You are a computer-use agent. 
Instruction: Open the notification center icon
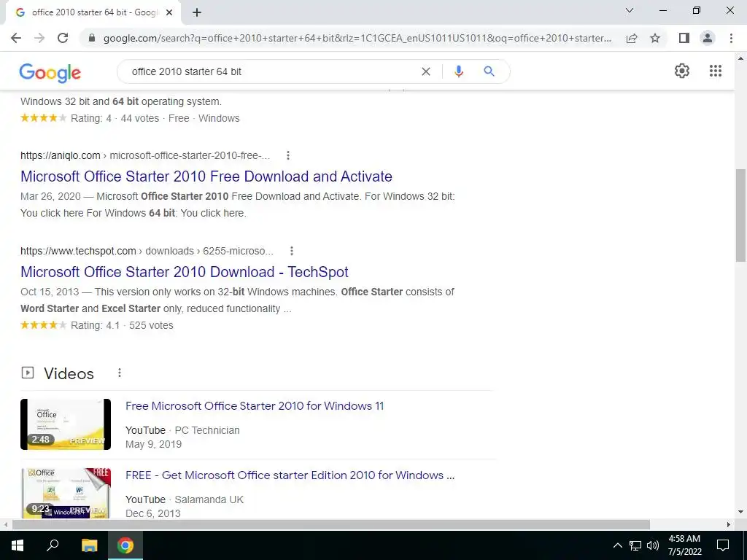coord(723,545)
